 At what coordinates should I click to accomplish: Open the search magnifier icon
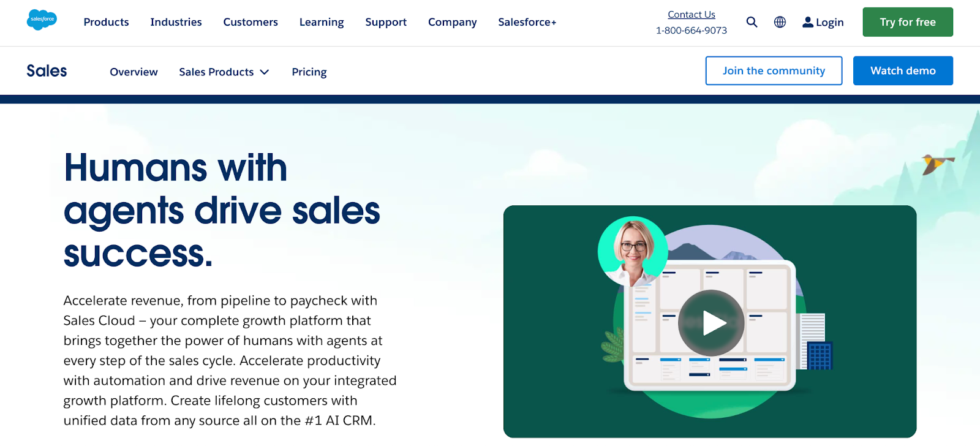[752, 22]
